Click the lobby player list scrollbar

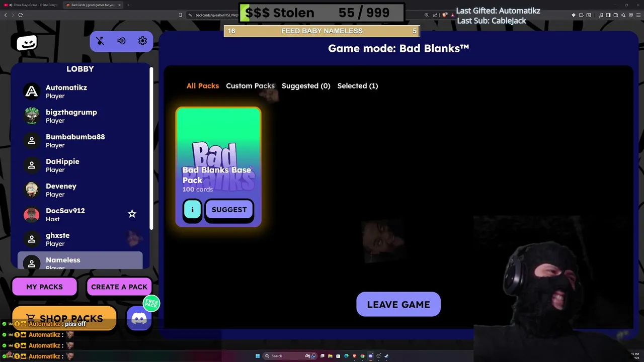point(151,148)
